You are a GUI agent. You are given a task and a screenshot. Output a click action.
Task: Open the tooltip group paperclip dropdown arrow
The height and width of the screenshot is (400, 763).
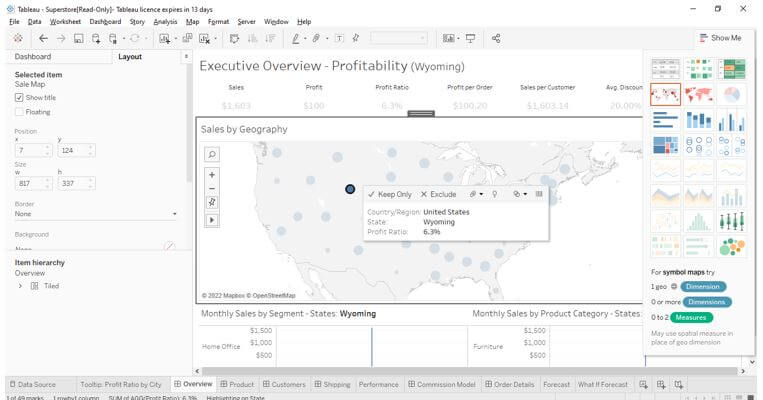(481, 194)
